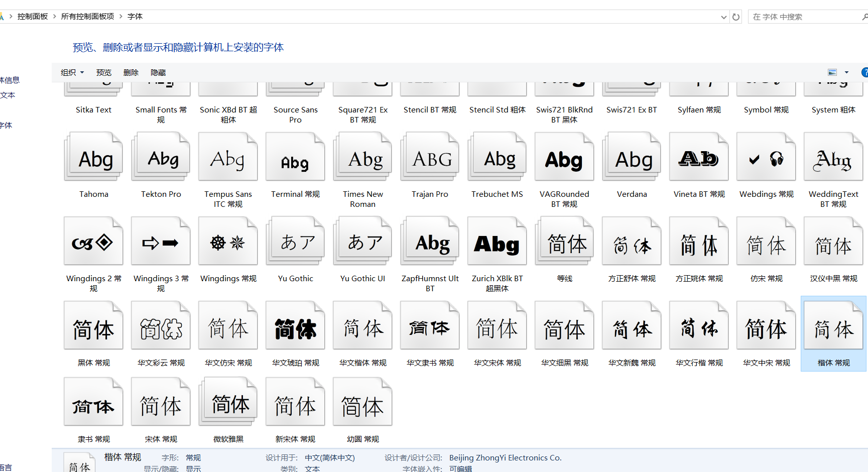Select the Tempus Sans ITC font icon
The image size is (868, 472).
[228, 157]
